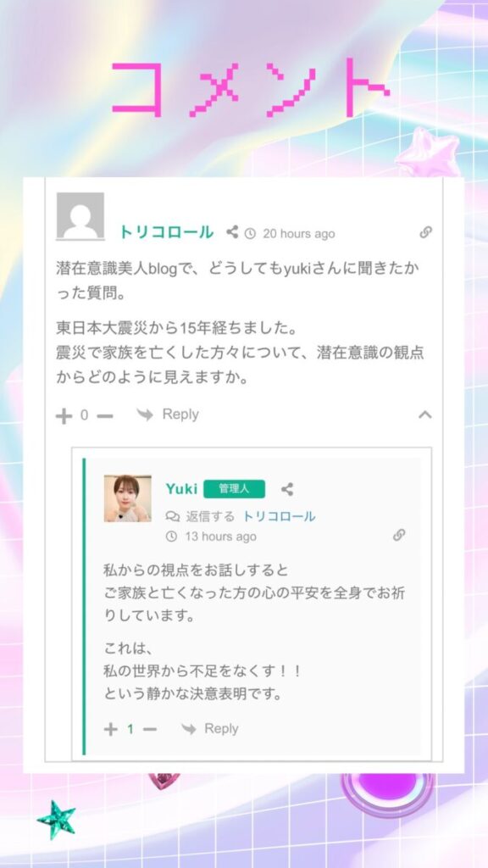The image size is (488, 868).
Task: Click Reply under トリコロール's comment
Action: pos(168,415)
